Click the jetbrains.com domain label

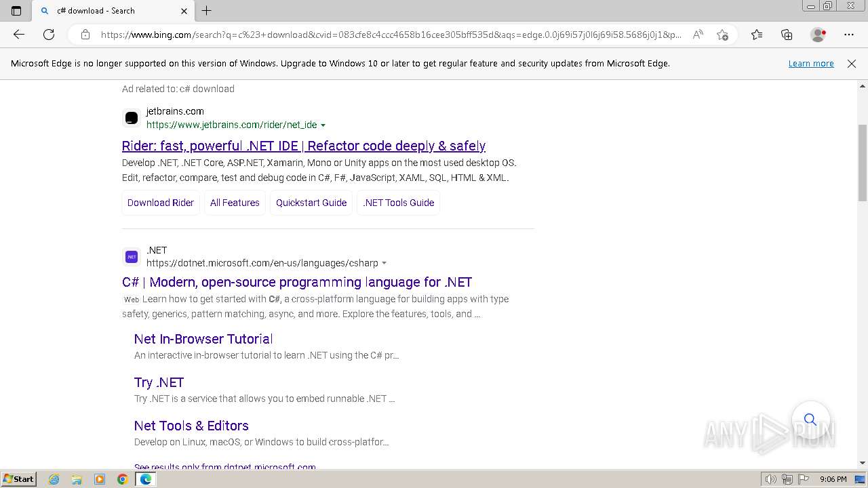pyautogui.click(x=175, y=111)
